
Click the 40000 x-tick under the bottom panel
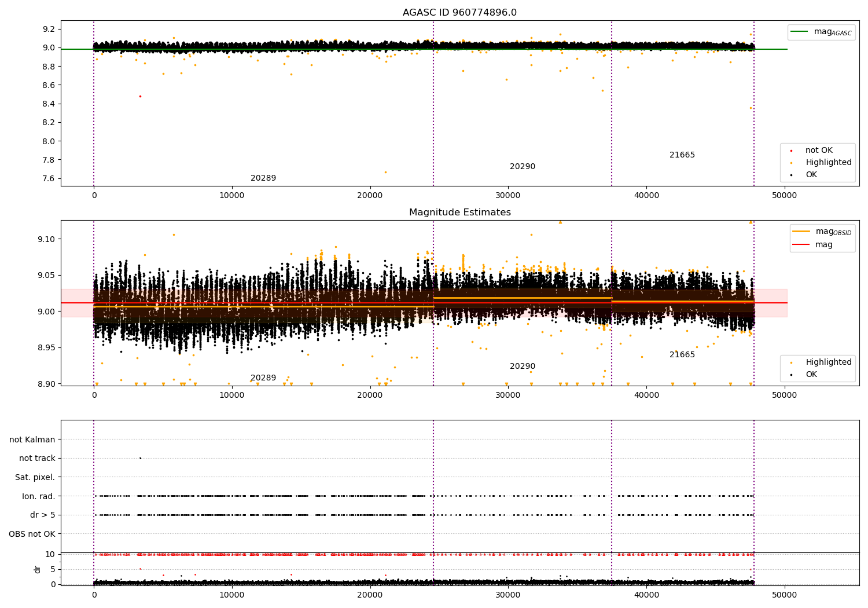click(x=646, y=595)
